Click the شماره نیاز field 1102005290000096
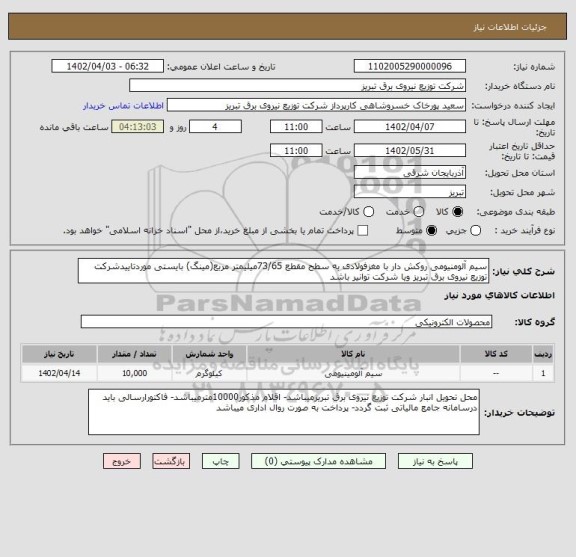The width and height of the screenshot is (576, 557). [x=410, y=67]
